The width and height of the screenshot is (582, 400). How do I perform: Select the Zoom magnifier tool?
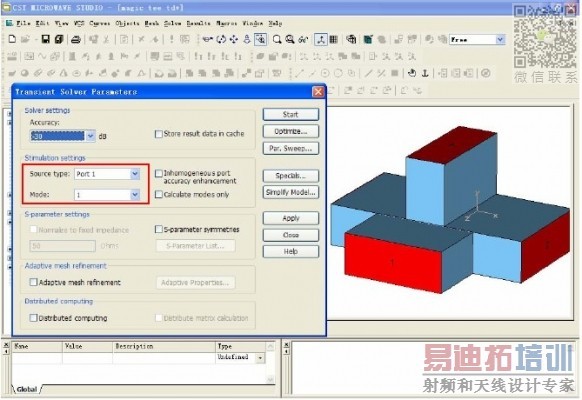point(277,39)
